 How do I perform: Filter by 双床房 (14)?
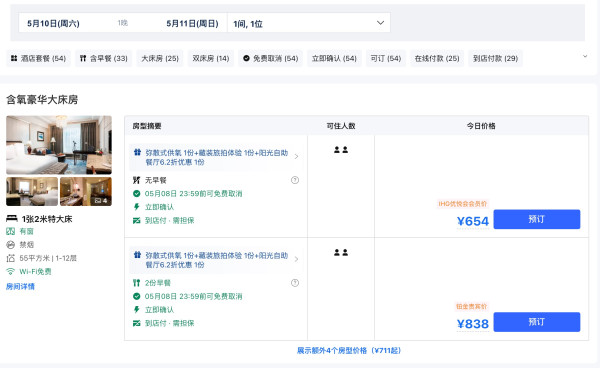pos(210,59)
